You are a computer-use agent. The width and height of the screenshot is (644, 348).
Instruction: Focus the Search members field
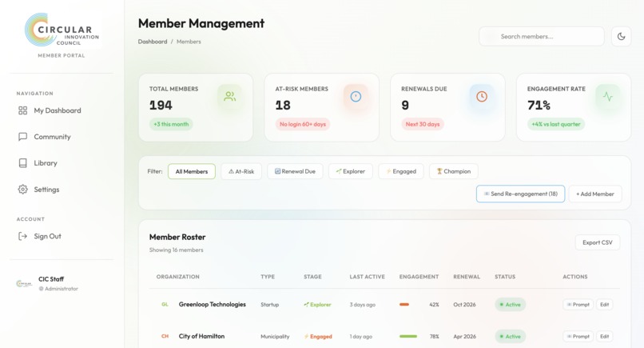tap(541, 37)
